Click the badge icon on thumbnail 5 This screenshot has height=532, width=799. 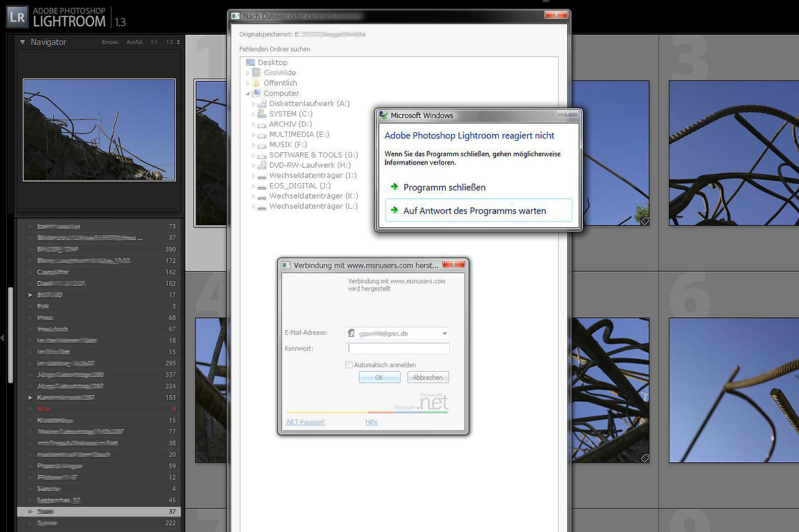tap(645, 458)
